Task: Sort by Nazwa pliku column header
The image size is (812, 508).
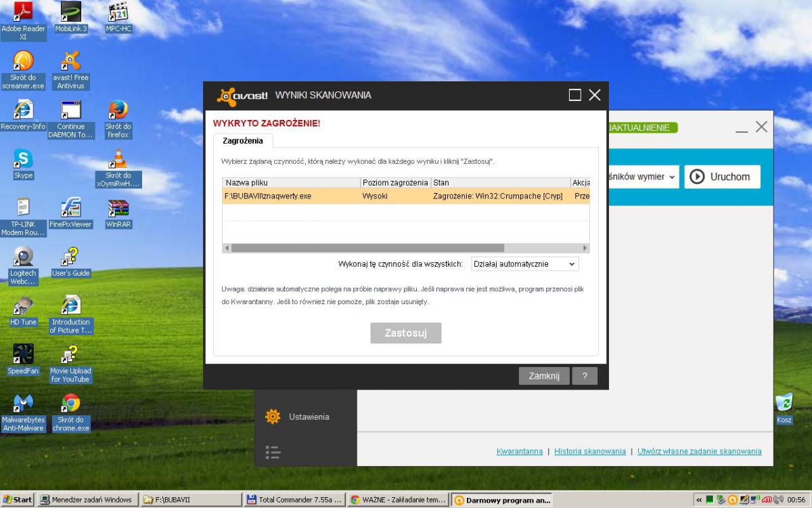Action: click(291, 183)
